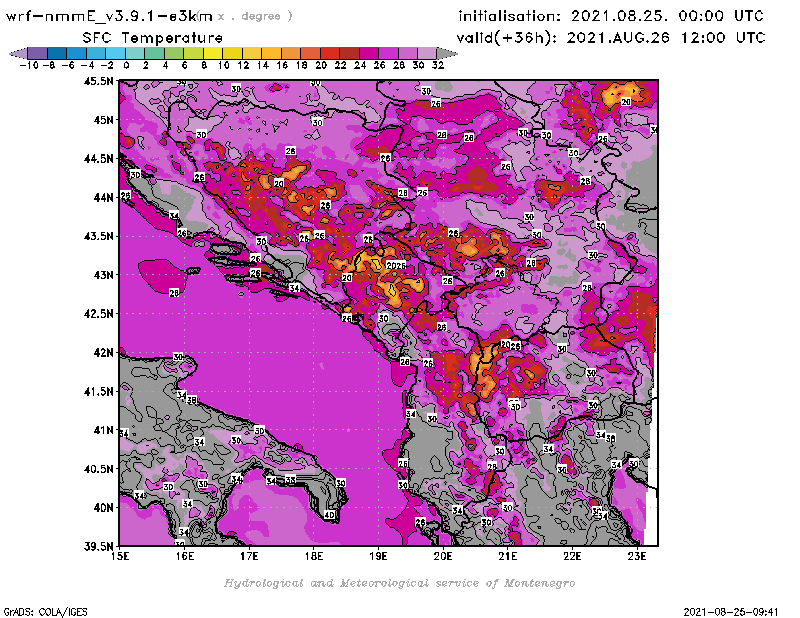
Task: Click the '45N' latitude label
Action: click(103, 120)
